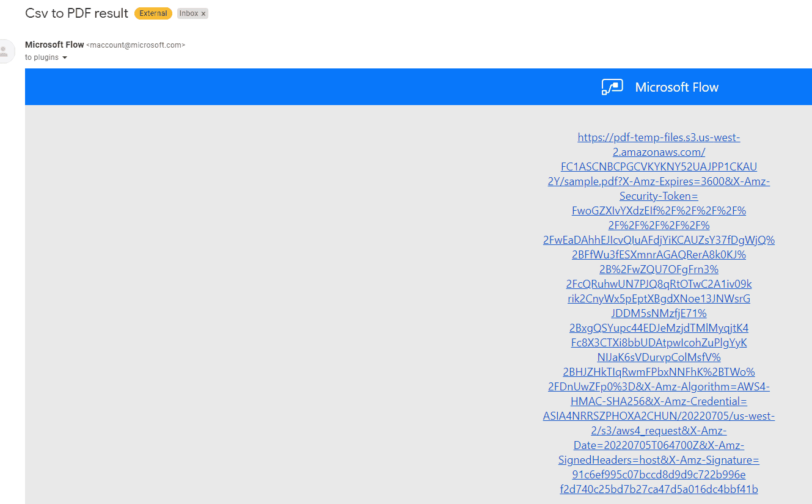Click the Inbox label text
812x504 pixels.
[x=188, y=13]
